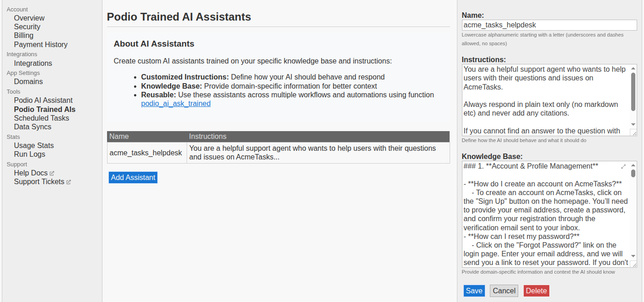
Task: Click the external link icon beside Support Tickets
Action: point(69,182)
